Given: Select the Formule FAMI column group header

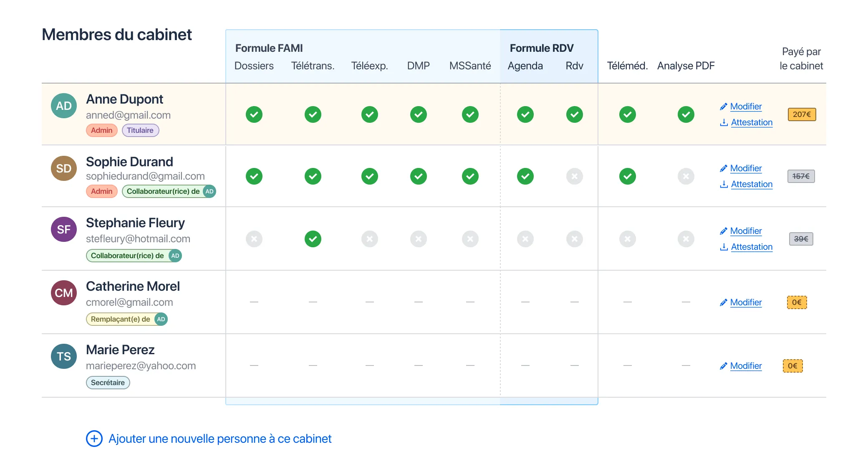Looking at the screenshot, I should [x=269, y=48].
